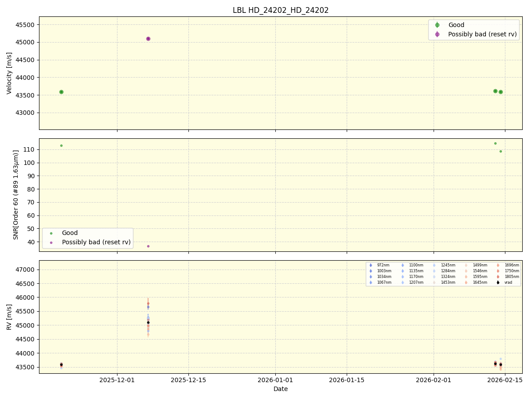Click the 'Date' x-axis label
Screen dimensions: 532x399
[281, 389]
